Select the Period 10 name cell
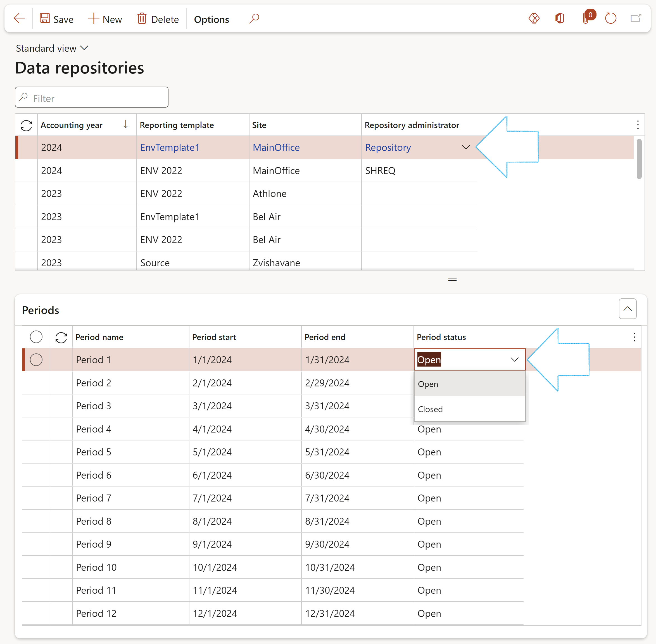This screenshot has width=656, height=644. (x=130, y=567)
